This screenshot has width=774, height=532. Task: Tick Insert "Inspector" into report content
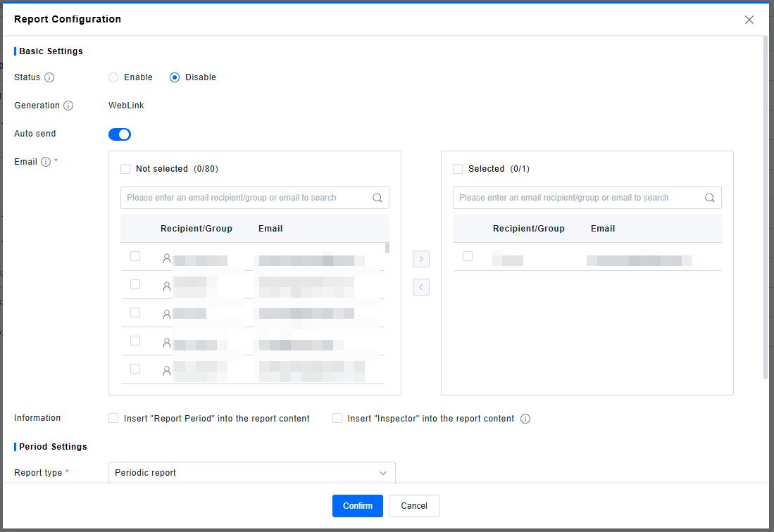coord(337,418)
